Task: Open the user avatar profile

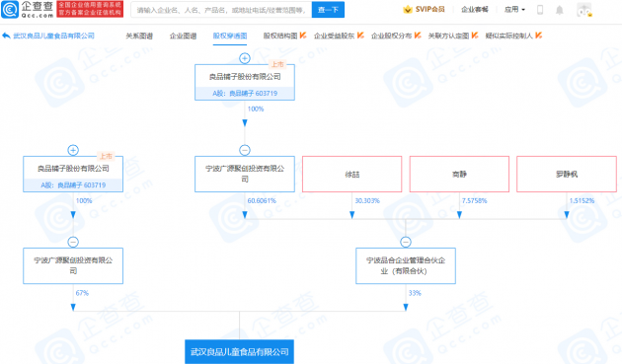Action: pyautogui.click(x=584, y=10)
